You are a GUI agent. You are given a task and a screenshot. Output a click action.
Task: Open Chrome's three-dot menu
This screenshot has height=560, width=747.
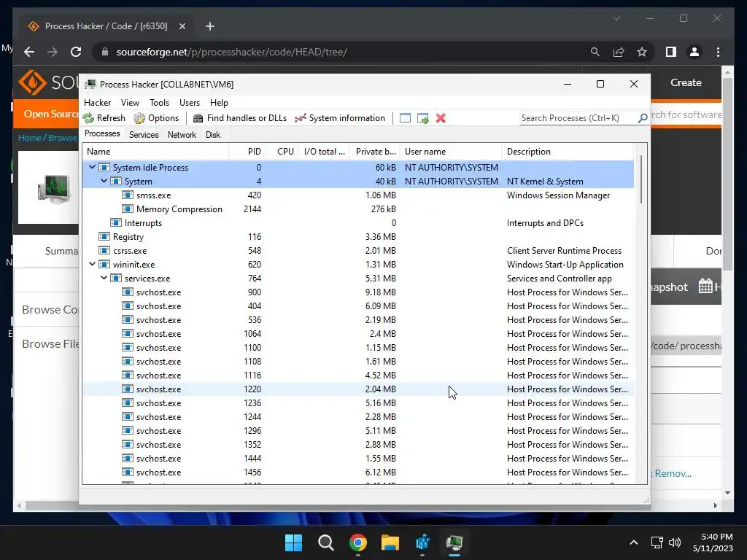click(718, 52)
